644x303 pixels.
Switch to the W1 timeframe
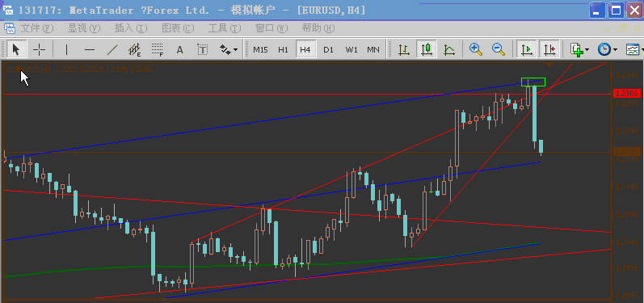click(351, 49)
